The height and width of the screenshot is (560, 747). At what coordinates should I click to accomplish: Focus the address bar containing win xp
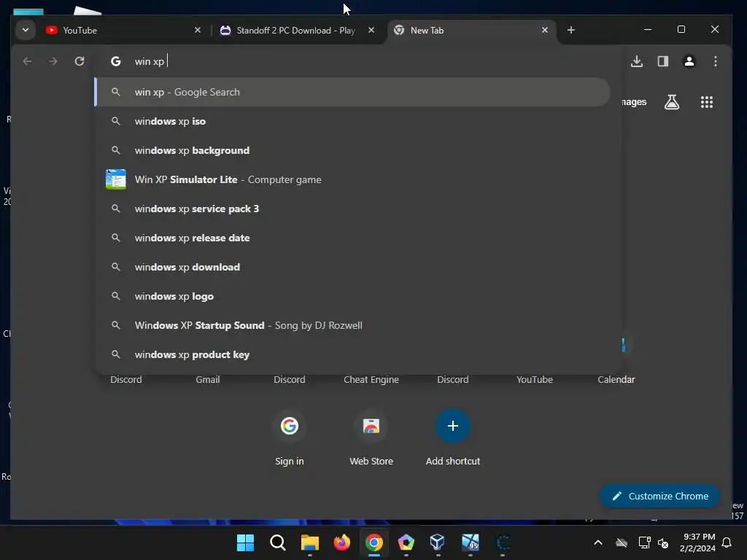pos(357,61)
